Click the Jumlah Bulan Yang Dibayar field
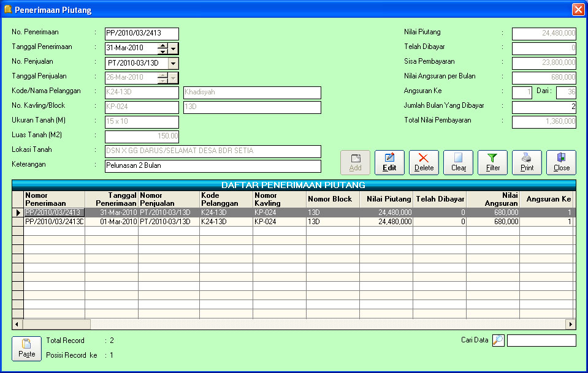The image size is (588, 373). click(x=543, y=107)
